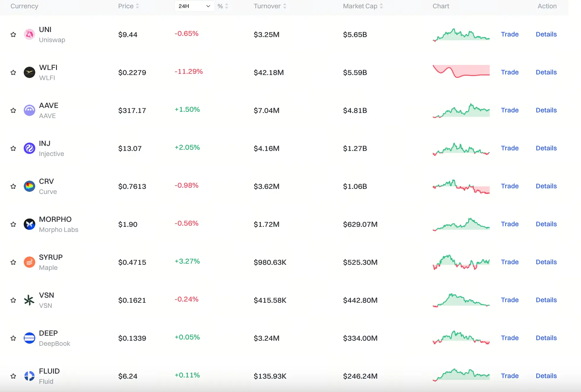This screenshot has width=581, height=392.
Task: Sort by Price column arrows
Action: 137,6
